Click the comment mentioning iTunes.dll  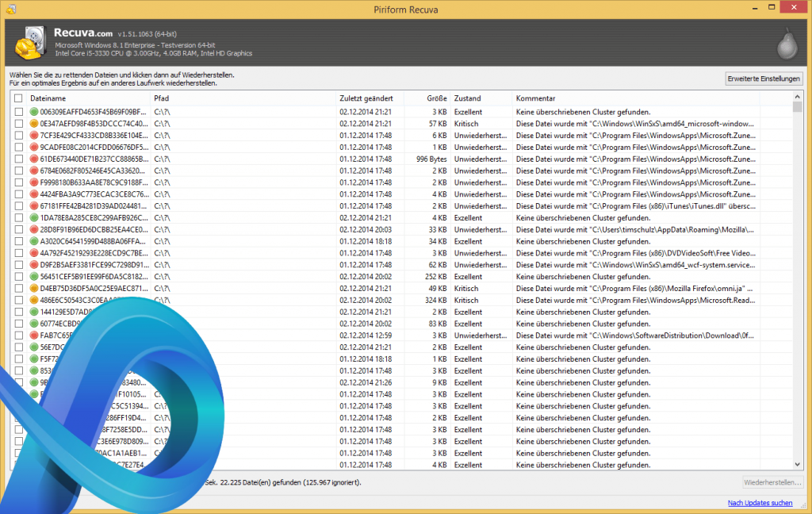click(x=635, y=206)
